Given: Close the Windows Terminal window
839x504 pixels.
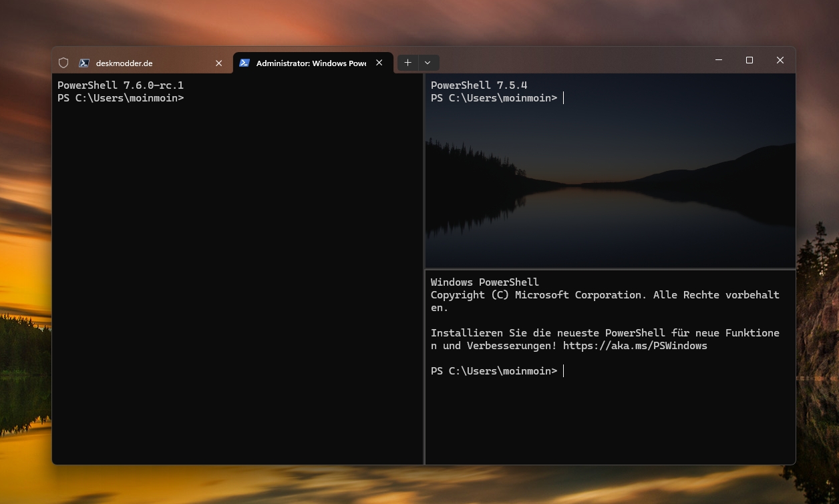Looking at the screenshot, I should pos(780,60).
